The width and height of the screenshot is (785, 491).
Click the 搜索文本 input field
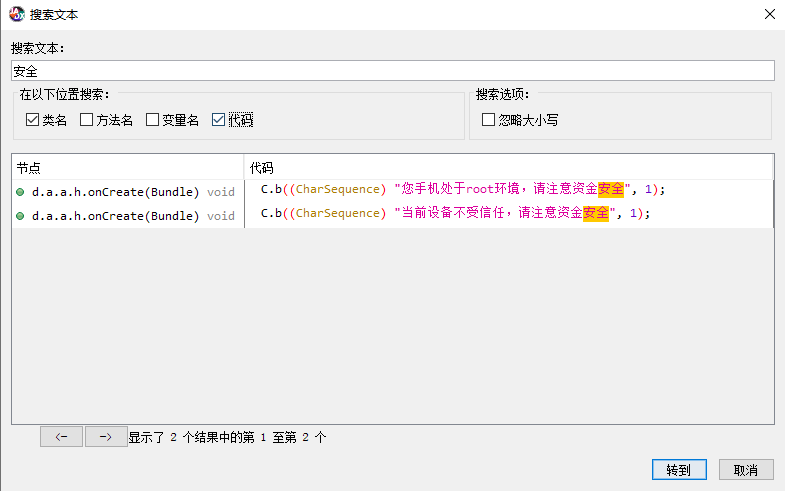[392, 71]
